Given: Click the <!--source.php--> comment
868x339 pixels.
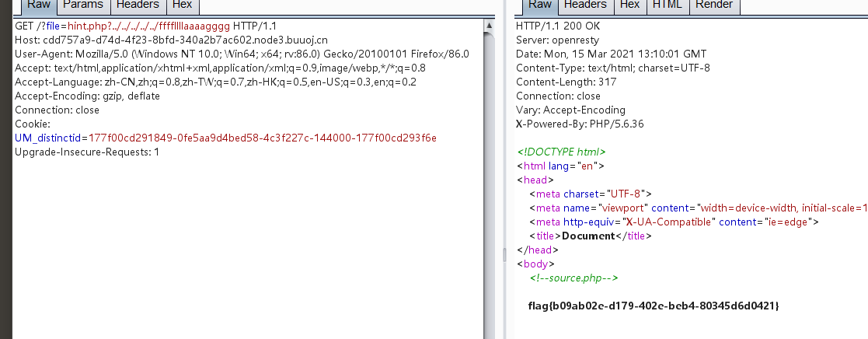Looking at the screenshot, I should (x=574, y=278).
